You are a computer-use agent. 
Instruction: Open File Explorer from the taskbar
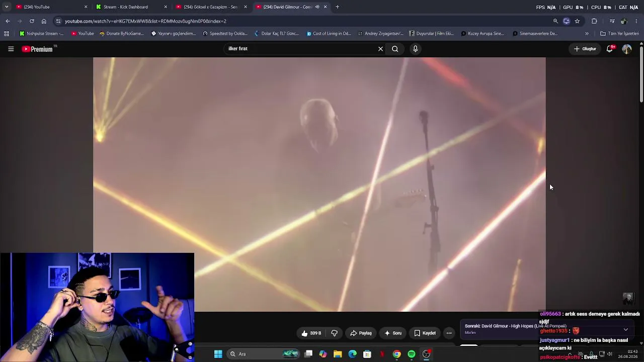[338, 354]
